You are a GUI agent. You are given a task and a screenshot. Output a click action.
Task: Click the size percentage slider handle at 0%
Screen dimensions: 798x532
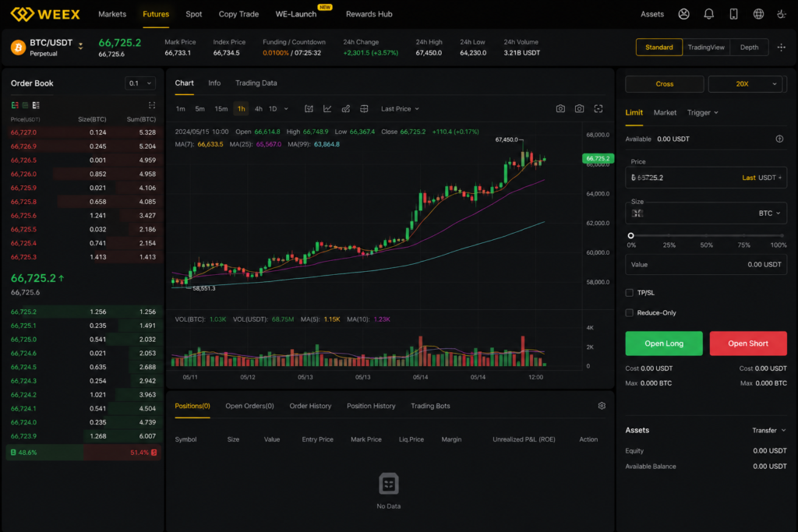(x=630, y=236)
